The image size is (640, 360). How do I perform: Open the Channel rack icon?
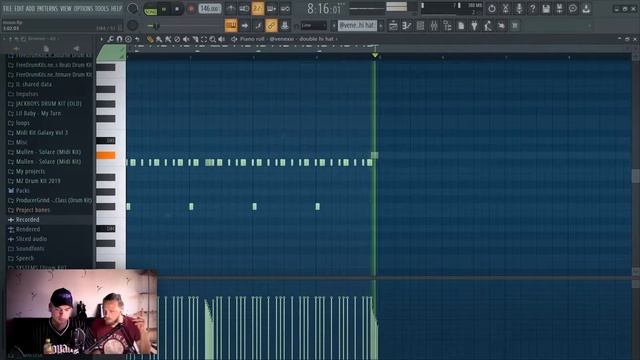420,26
